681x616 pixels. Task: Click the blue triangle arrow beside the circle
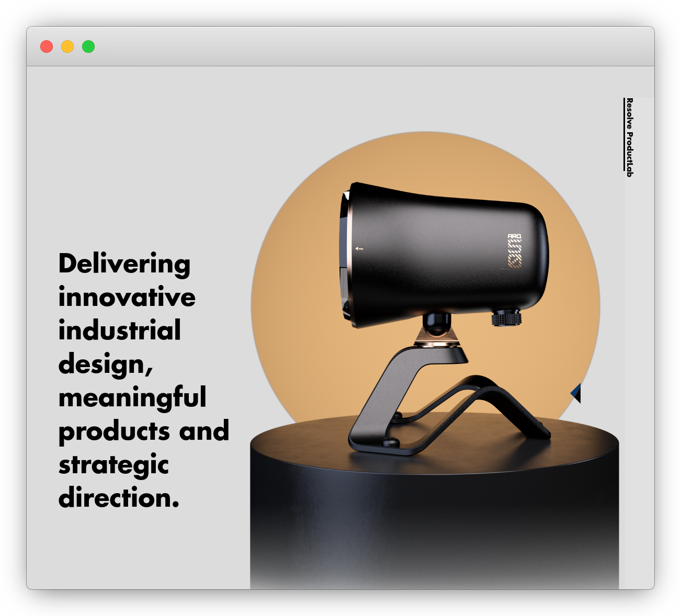click(x=576, y=393)
